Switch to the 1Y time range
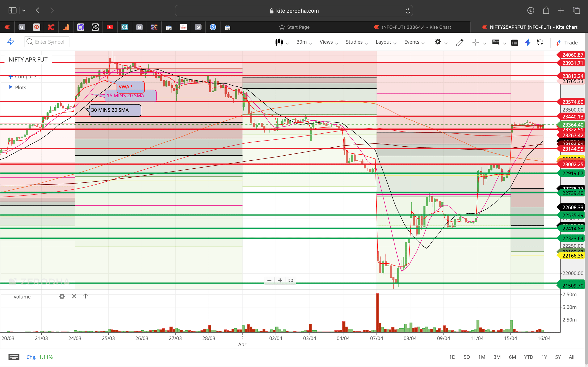This screenshot has width=588, height=367. click(544, 357)
